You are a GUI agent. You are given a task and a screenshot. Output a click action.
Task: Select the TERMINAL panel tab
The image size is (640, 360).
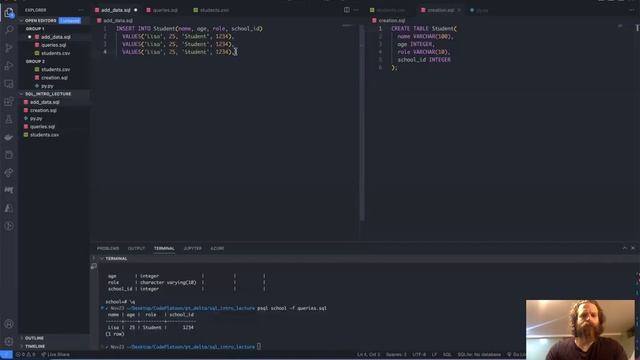164,248
